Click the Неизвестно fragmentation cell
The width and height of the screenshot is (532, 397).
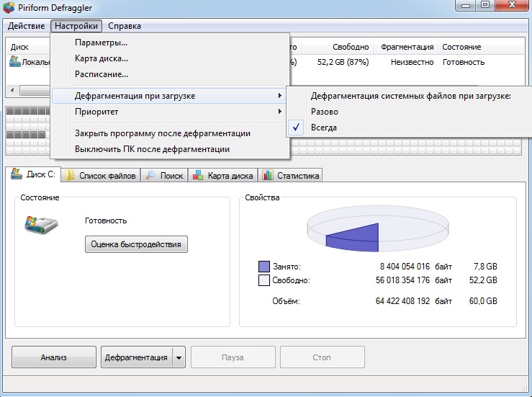coord(412,62)
